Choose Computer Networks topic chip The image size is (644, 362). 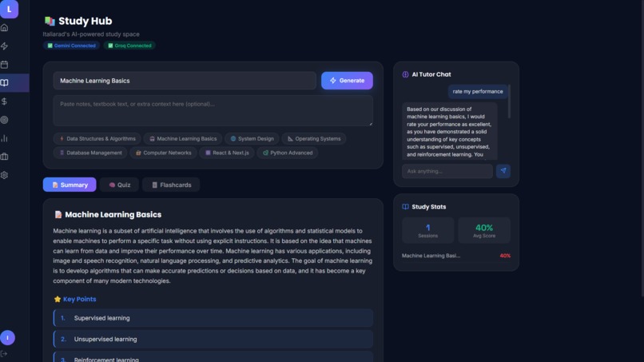coord(163,153)
